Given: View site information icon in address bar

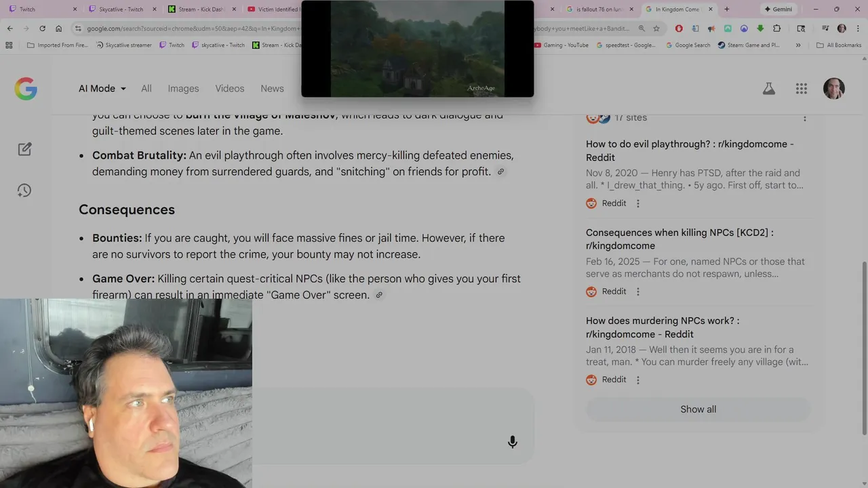Looking at the screenshot, I should [x=78, y=28].
